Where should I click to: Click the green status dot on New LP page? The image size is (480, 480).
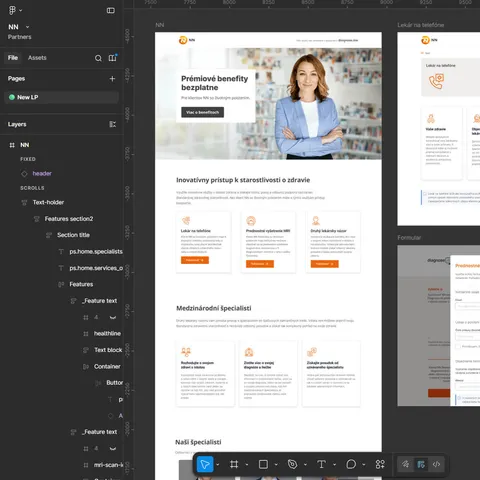pos(12,97)
